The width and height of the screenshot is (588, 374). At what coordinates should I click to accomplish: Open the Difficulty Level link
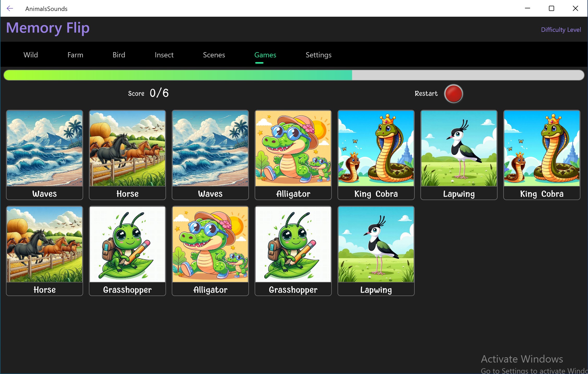point(561,30)
